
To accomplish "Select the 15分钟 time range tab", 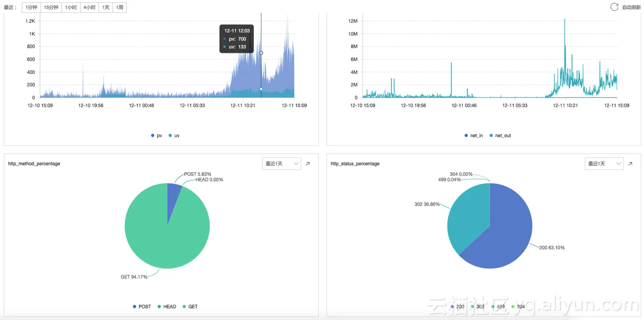I will pos(51,7).
